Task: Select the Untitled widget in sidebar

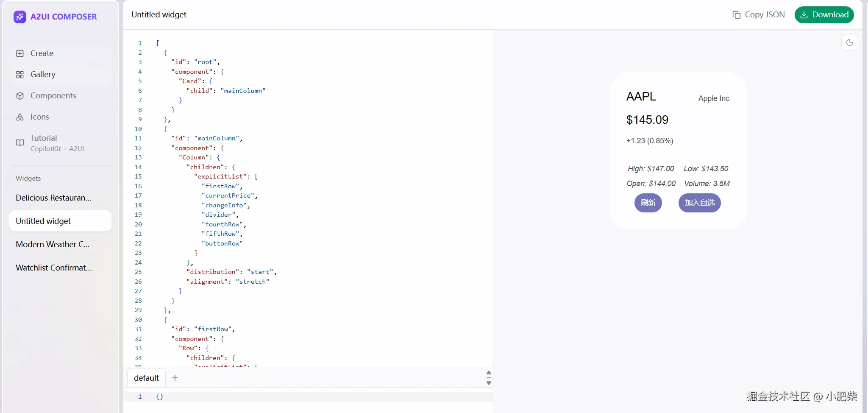Action: pyautogui.click(x=61, y=221)
